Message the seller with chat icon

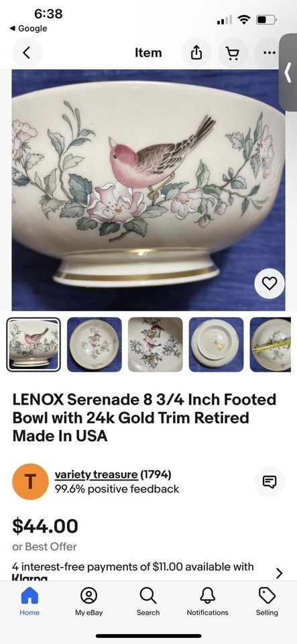pyautogui.click(x=269, y=482)
